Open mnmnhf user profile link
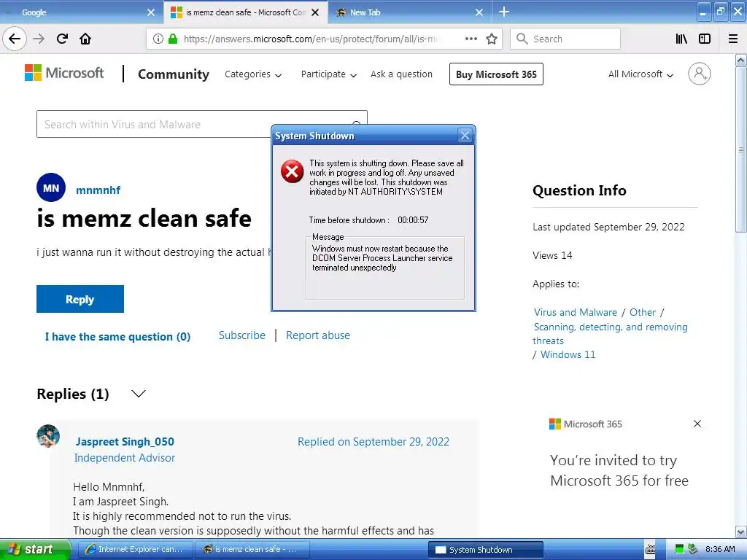The image size is (747, 560). [x=98, y=190]
